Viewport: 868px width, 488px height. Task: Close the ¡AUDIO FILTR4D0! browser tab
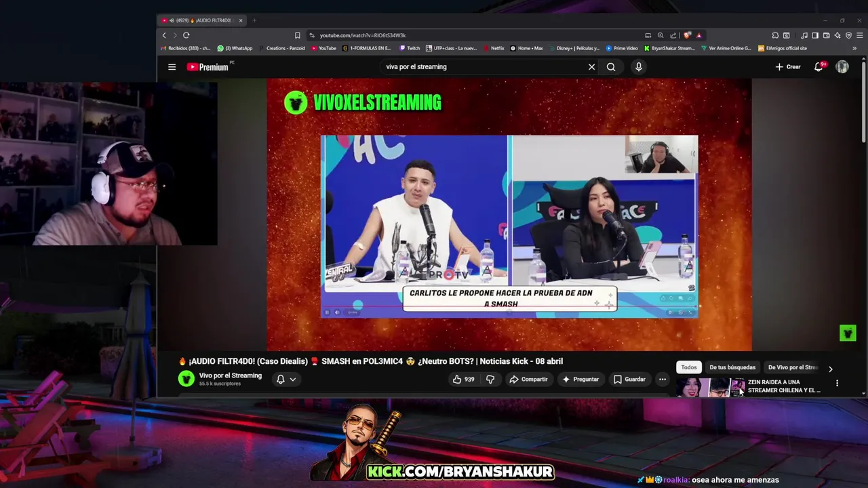[x=240, y=20]
